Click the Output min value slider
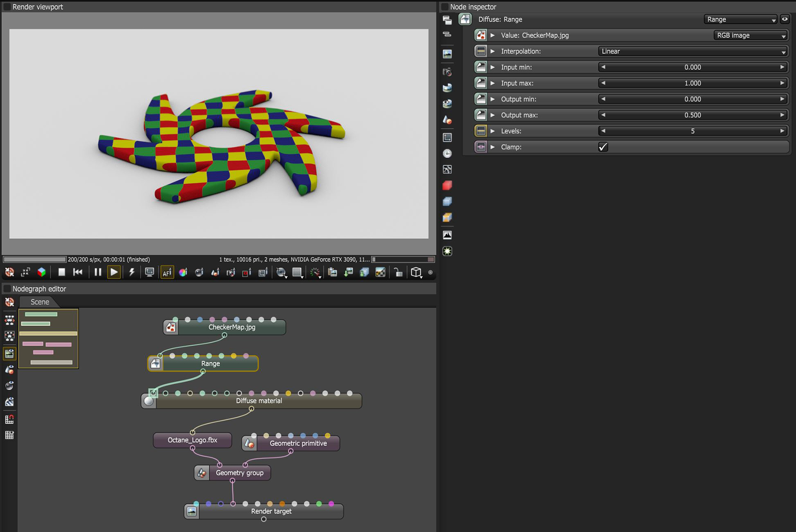Screen dimensions: 796x532 point(693,99)
